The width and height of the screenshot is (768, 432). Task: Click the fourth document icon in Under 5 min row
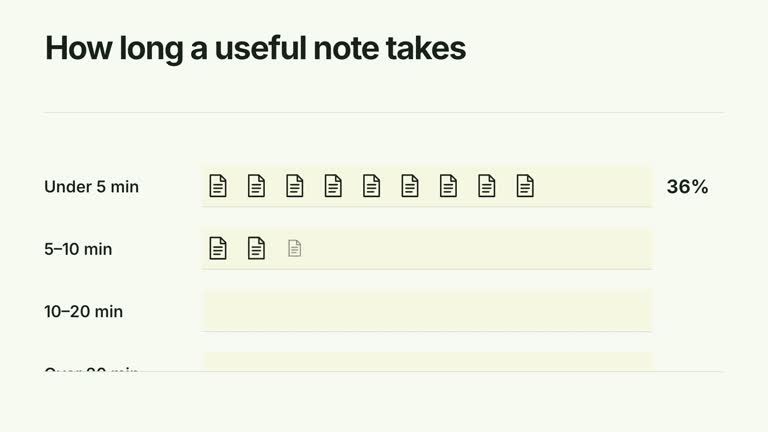tap(333, 186)
